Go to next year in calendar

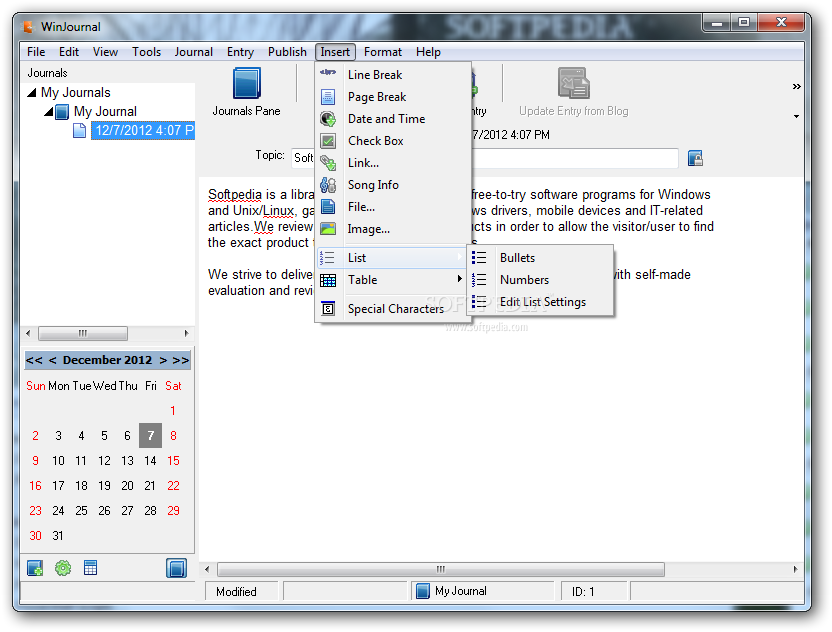tap(181, 360)
